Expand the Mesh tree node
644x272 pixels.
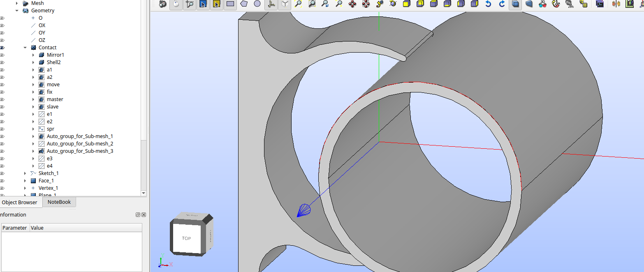(x=17, y=3)
